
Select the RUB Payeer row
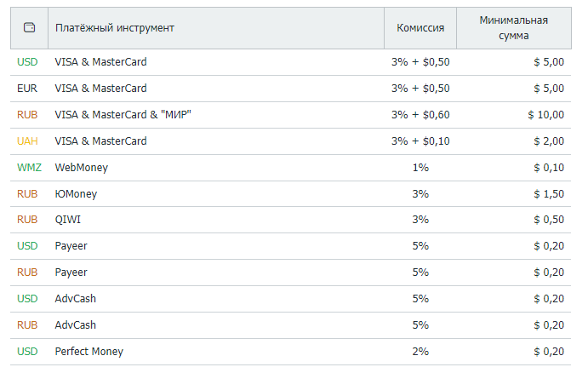(x=291, y=273)
